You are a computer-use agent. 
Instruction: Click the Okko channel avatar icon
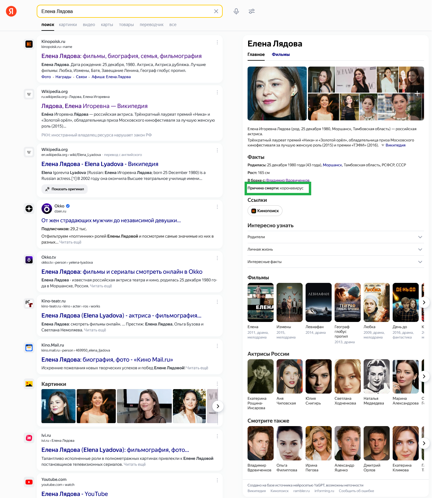tap(47, 209)
